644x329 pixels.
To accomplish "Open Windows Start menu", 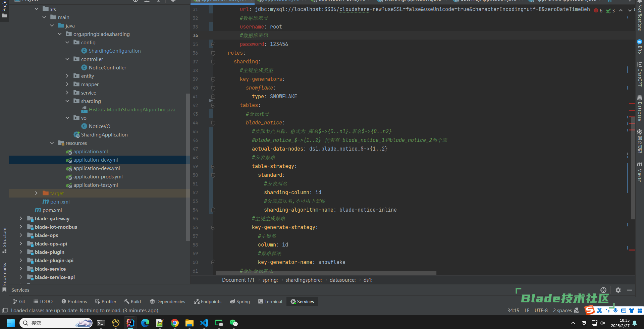I will [11, 323].
